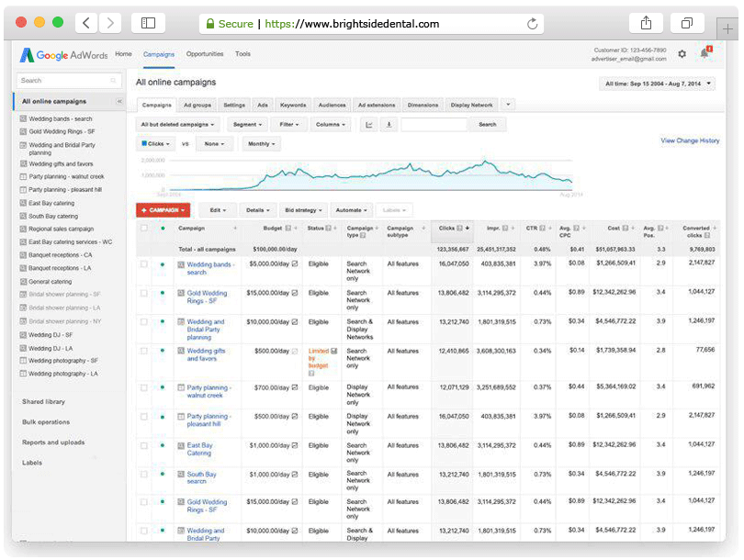This screenshot has width=744, height=560.
Task: Collapse the sidebar with double-arrow icon
Action: click(119, 102)
